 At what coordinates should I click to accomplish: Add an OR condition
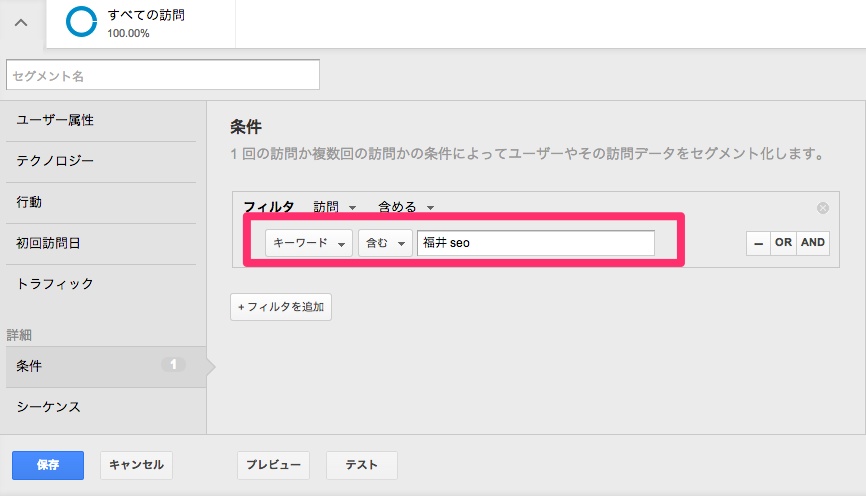[x=782, y=243]
